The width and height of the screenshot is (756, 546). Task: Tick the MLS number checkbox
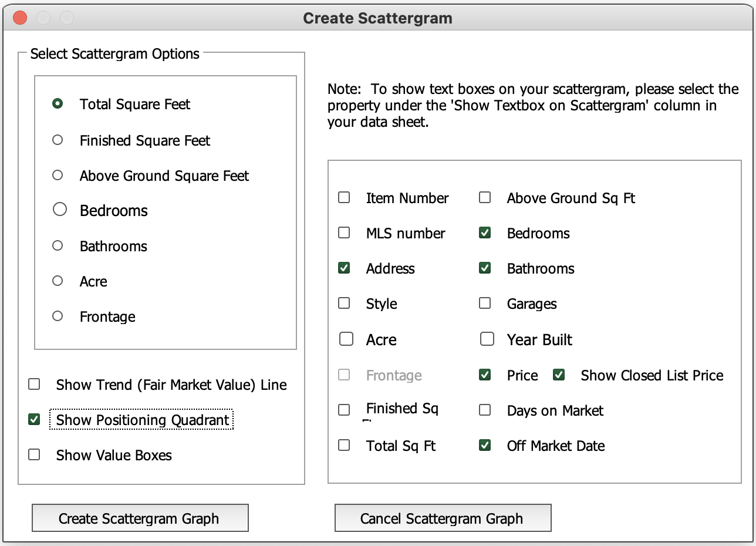pyautogui.click(x=345, y=233)
